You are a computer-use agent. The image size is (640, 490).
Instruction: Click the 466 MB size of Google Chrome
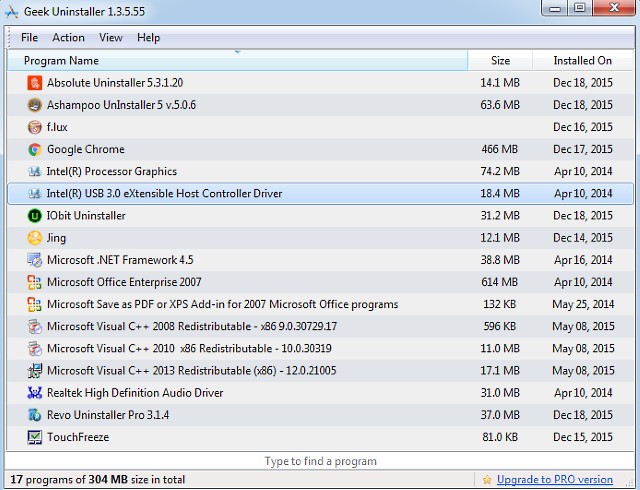click(500, 149)
